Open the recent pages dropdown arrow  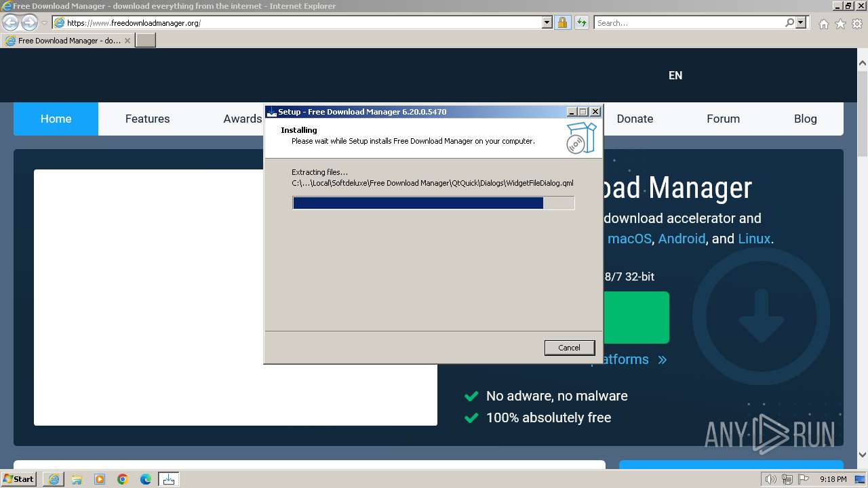pyautogui.click(x=44, y=23)
